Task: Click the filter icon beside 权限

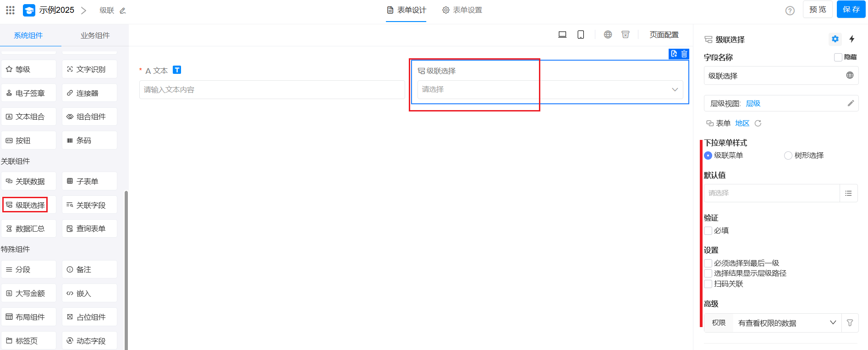Action: coord(850,323)
